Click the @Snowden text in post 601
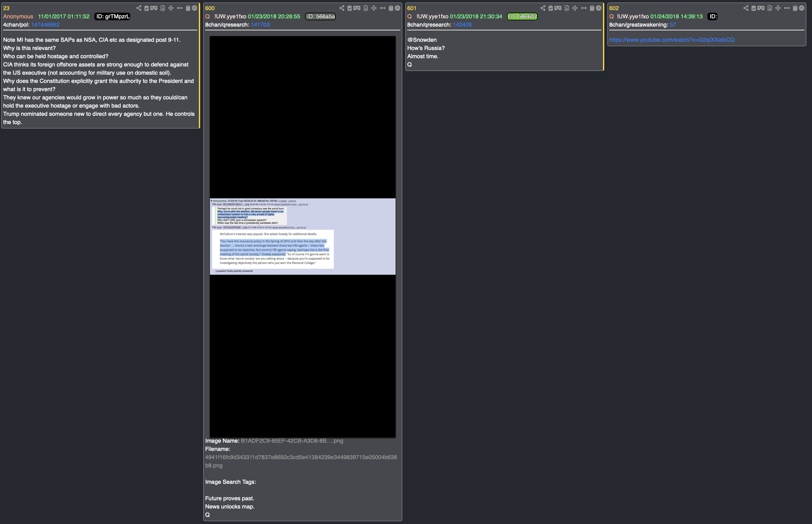 pos(422,40)
